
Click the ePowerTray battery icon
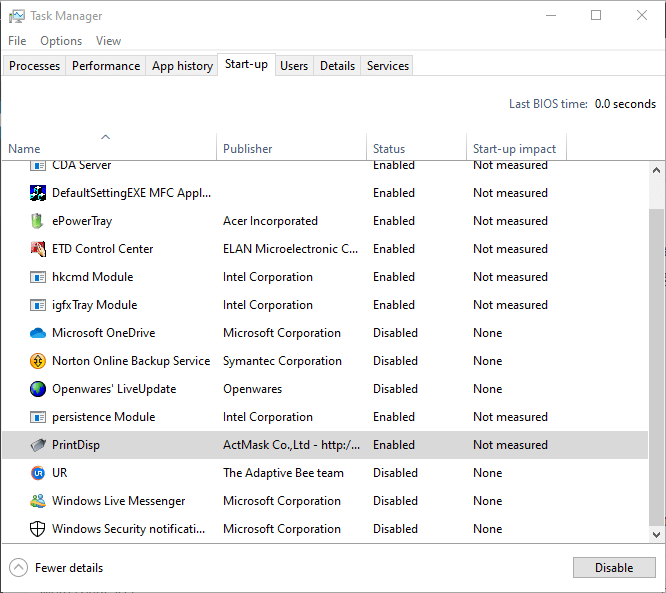tap(37, 221)
